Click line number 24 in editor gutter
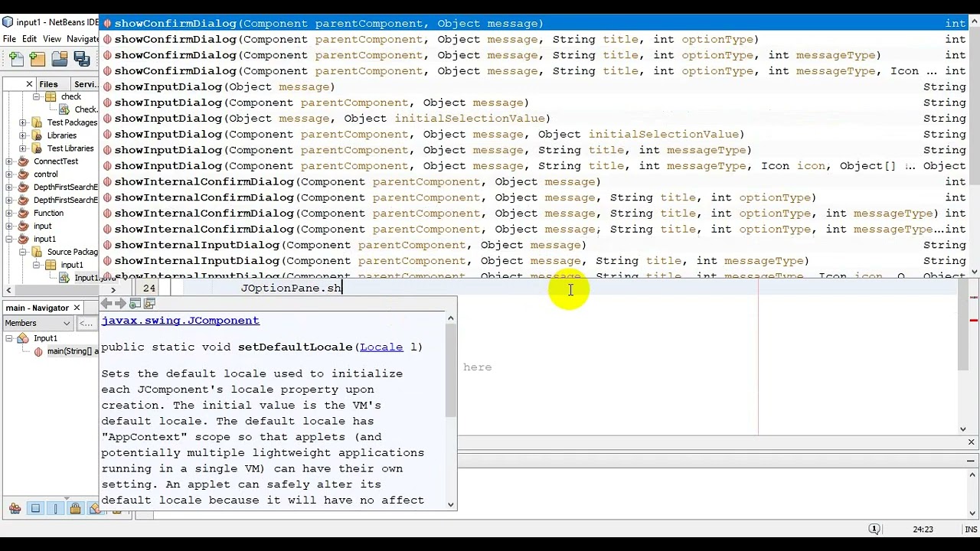The height and width of the screenshot is (551, 980). pyautogui.click(x=149, y=289)
